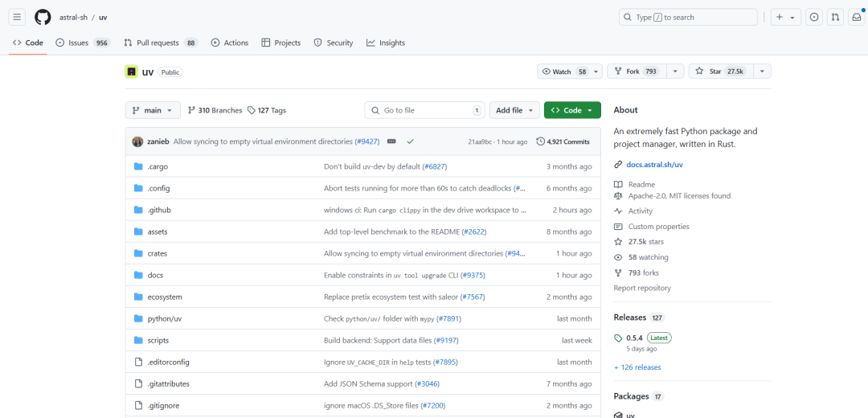Click the .gitignore file icon
Viewport: 868px width, 418px height.
coord(138,405)
